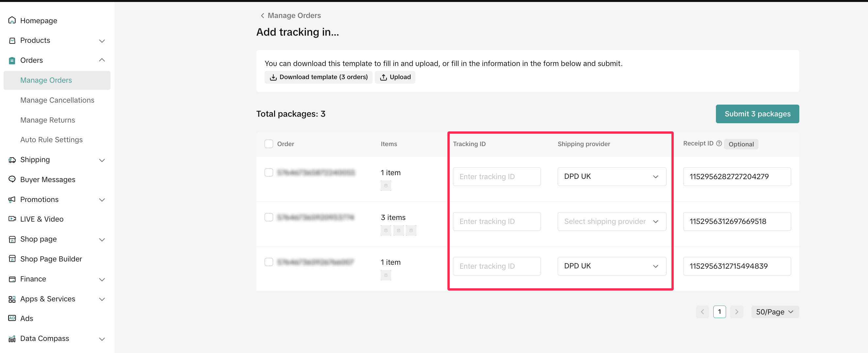This screenshot has height=353, width=868.
Task: Click the LIVE & Video camera icon
Action: [12, 219]
